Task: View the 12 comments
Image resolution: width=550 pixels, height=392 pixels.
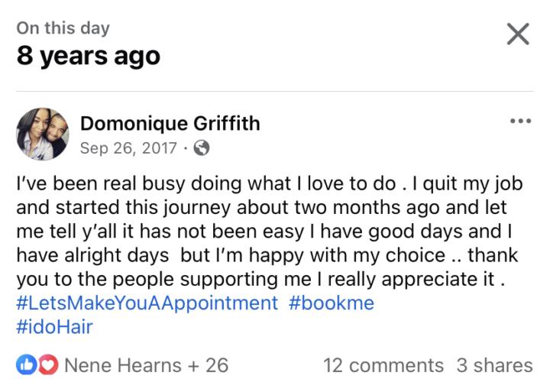Action: pos(383,365)
